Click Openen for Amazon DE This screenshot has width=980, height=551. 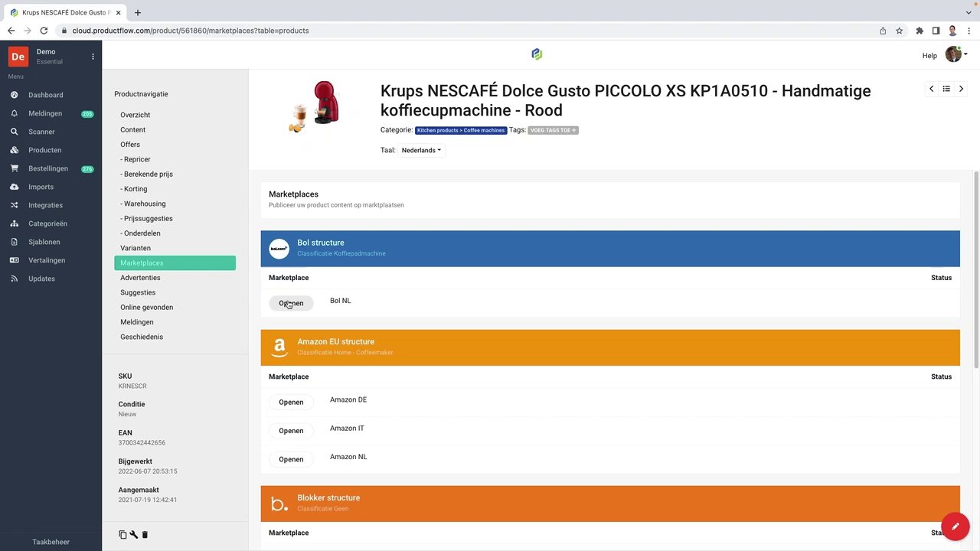[291, 402]
